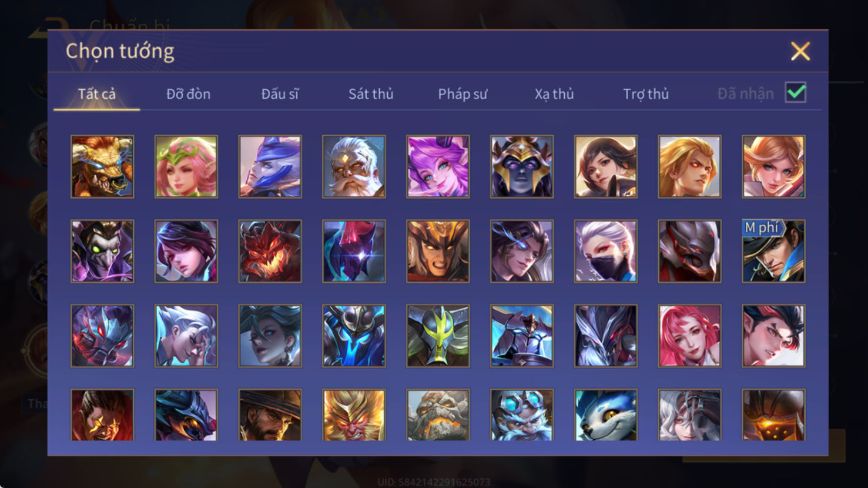
Task: Pick the green-eyed plague mask hero
Action: 102,251
